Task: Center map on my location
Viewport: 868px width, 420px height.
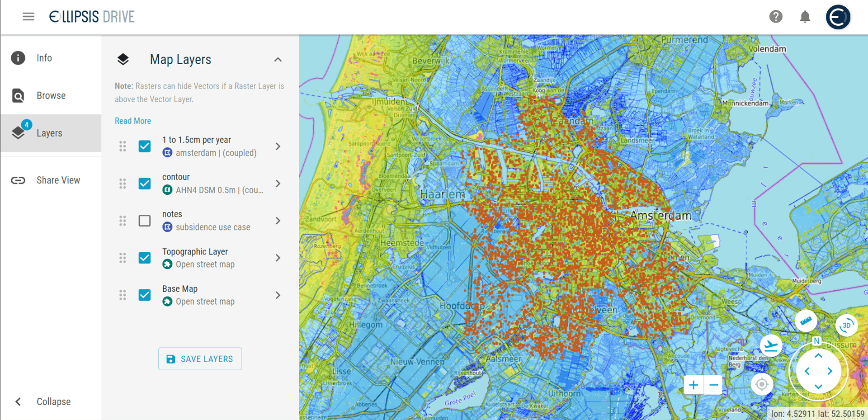Action: click(x=762, y=385)
